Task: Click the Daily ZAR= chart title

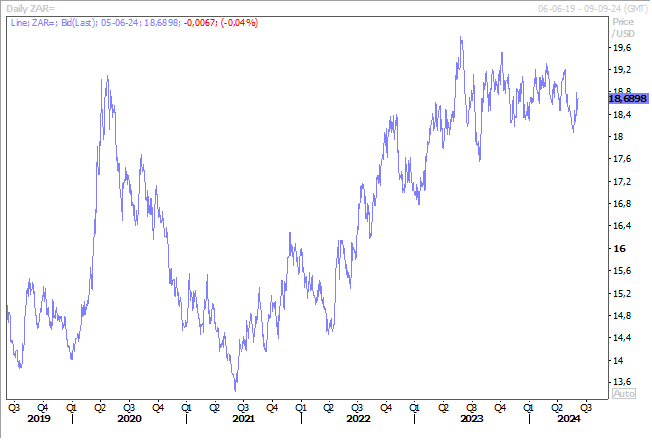Action: coord(32,7)
